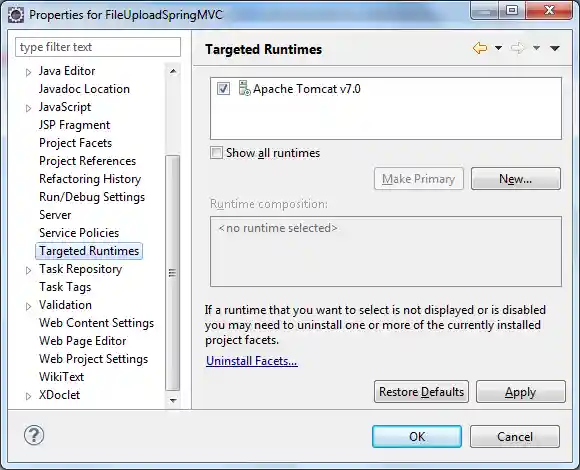Click the no runtime selected text
This screenshot has width=580, height=470.
(278, 228)
